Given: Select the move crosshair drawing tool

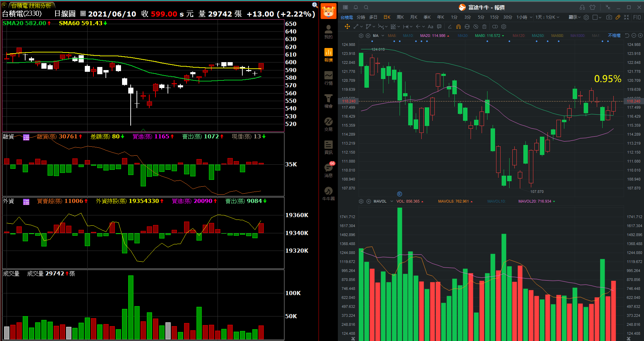Looking at the screenshot, I should (x=347, y=27).
